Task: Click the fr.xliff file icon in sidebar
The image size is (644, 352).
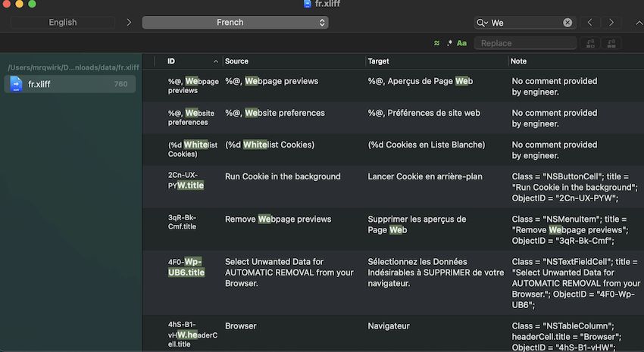Action: [x=17, y=84]
